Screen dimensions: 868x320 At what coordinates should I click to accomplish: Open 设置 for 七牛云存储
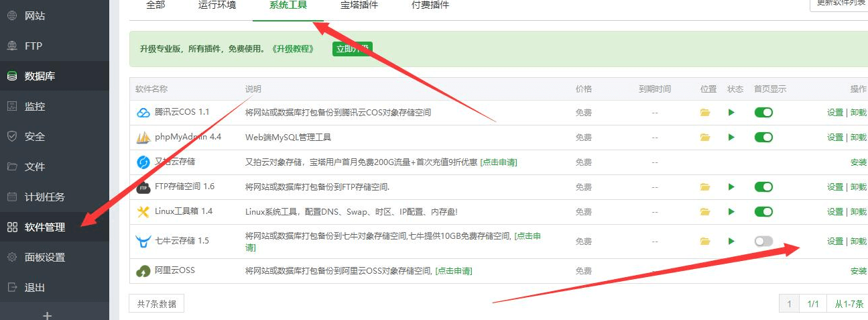(835, 242)
